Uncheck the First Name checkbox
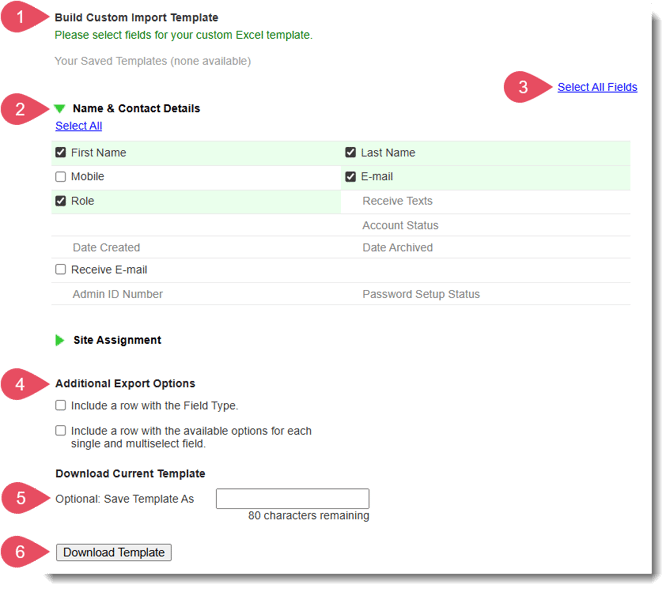The image size is (670, 592). (x=61, y=153)
